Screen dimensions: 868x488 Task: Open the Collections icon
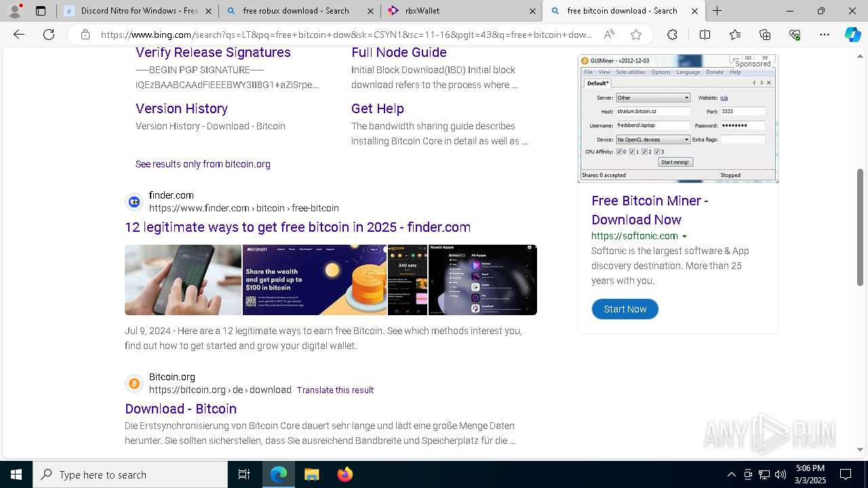[x=765, y=35]
